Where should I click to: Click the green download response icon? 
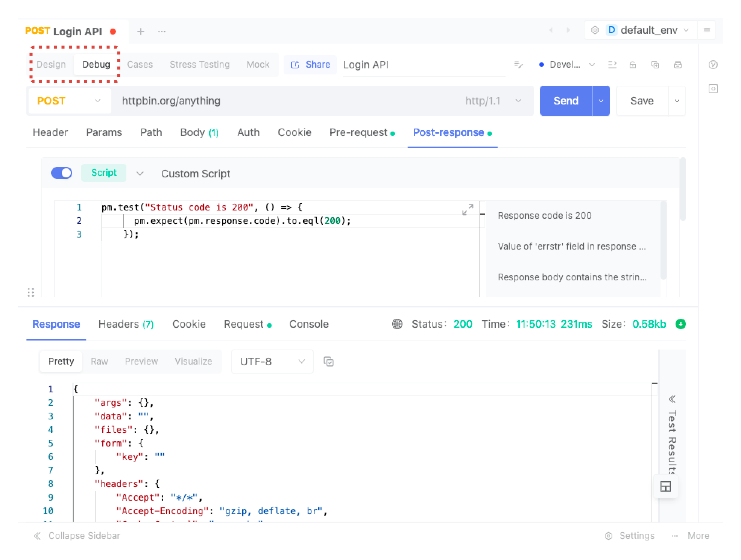coord(680,324)
